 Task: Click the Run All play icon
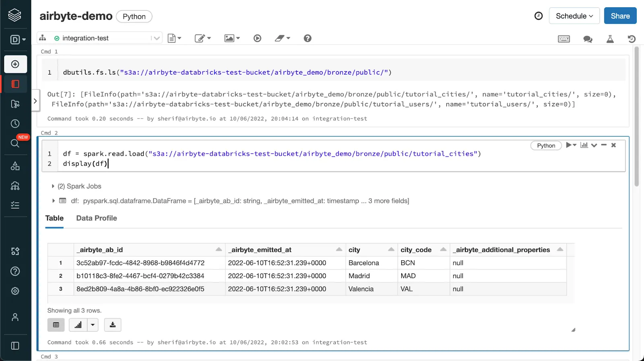point(258,38)
